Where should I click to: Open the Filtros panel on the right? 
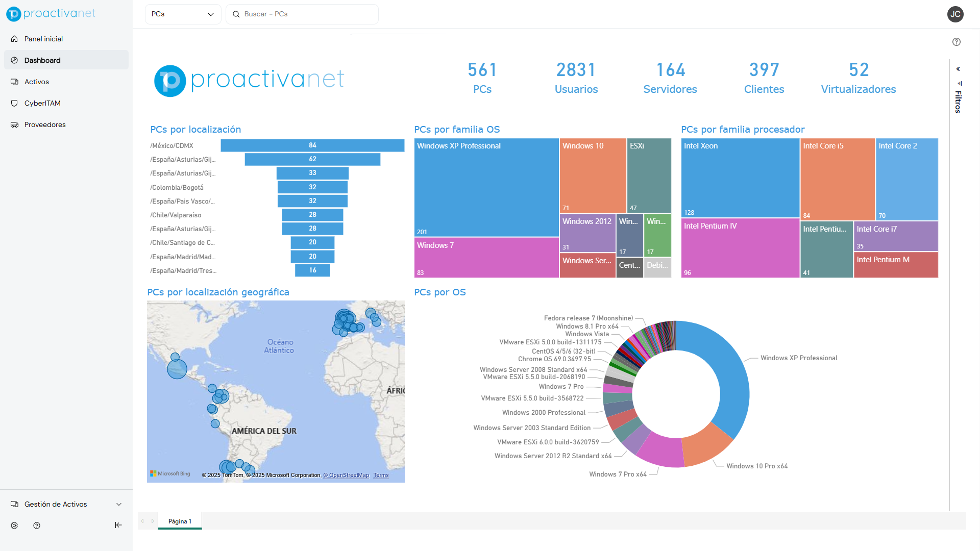coord(958,100)
